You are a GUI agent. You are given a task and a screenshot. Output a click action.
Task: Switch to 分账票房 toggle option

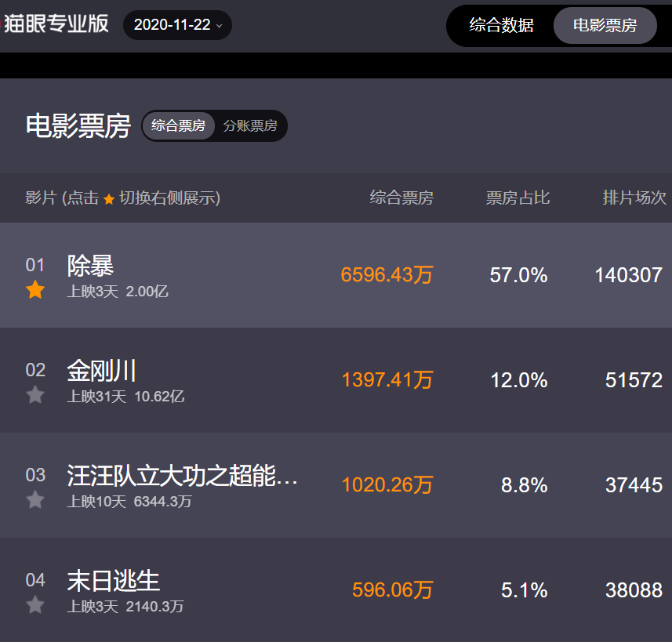tap(250, 125)
